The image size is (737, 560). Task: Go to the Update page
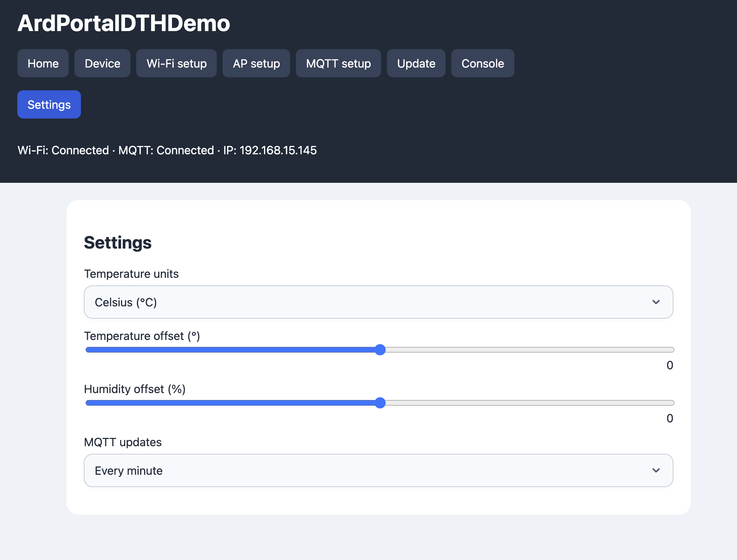tap(416, 63)
